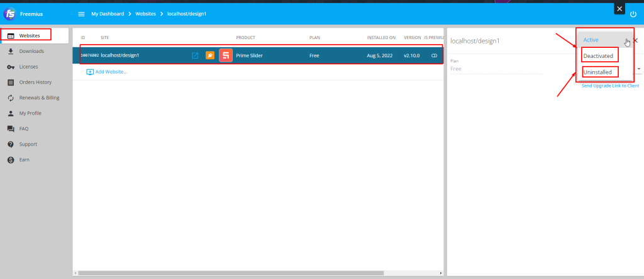Click localhost/design1 breadcrumb
644x279 pixels.
(187, 14)
